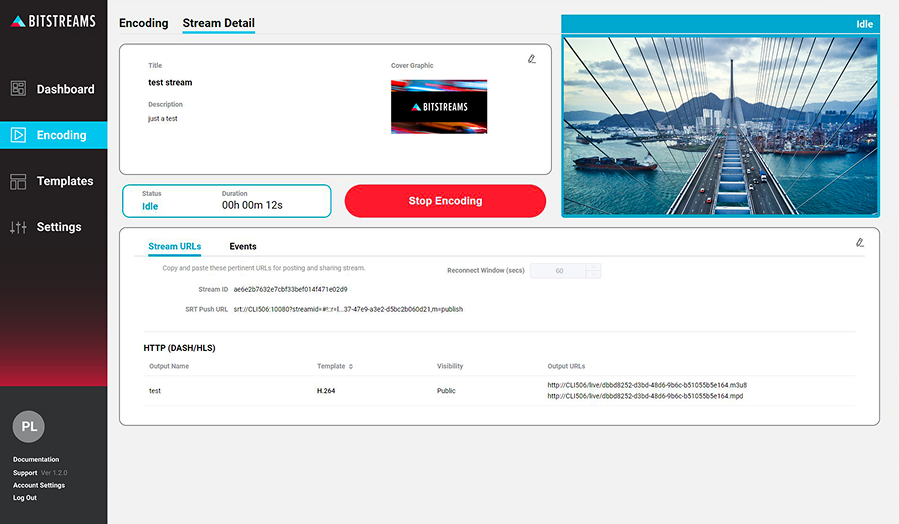899x524 pixels.
Task: Click the 'test' output name cell
Action: click(x=155, y=391)
